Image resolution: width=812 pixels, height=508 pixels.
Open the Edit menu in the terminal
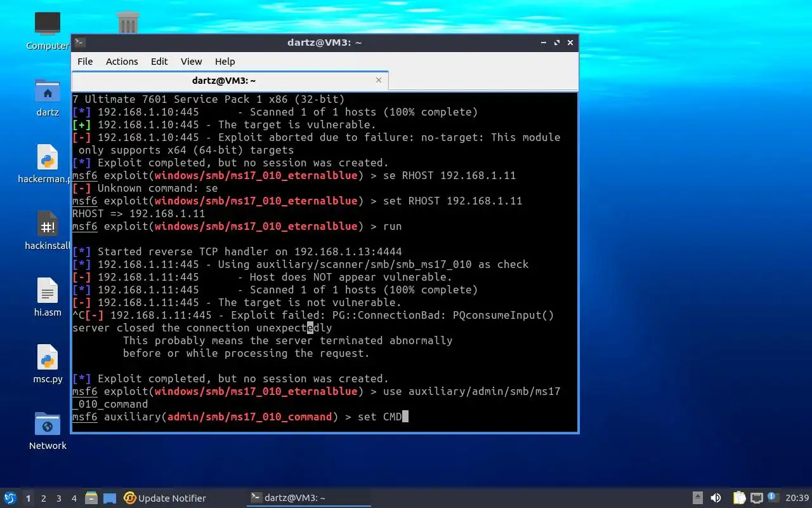point(159,62)
